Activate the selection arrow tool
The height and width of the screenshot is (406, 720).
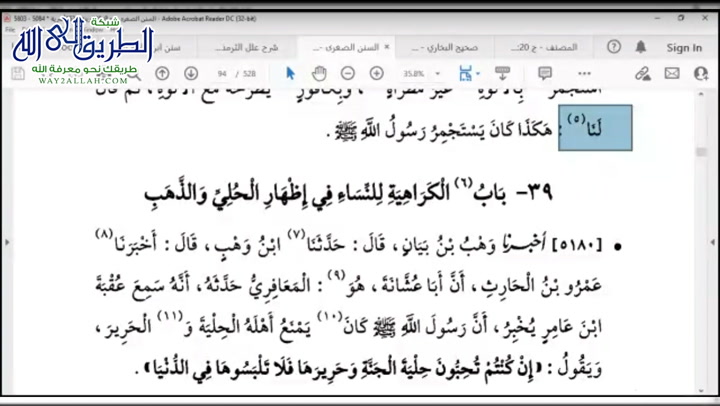tap(290, 73)
